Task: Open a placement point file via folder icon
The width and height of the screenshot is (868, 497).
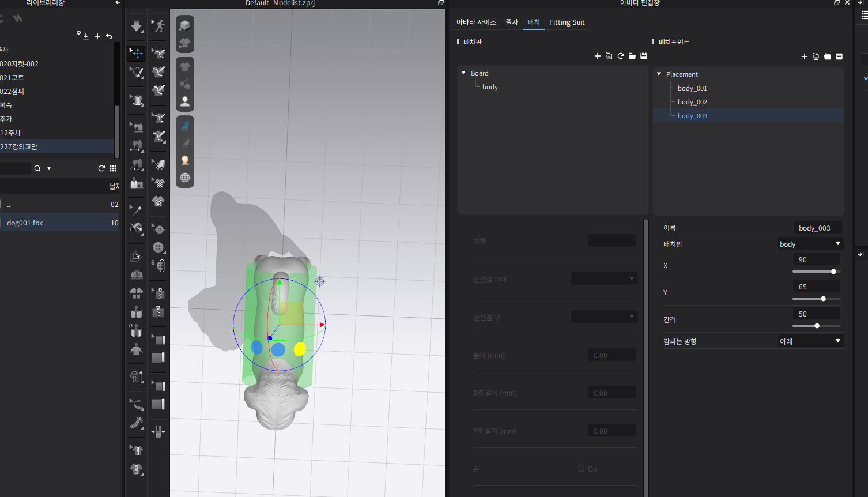Action: pyautogui.click(x=828, y=57)
